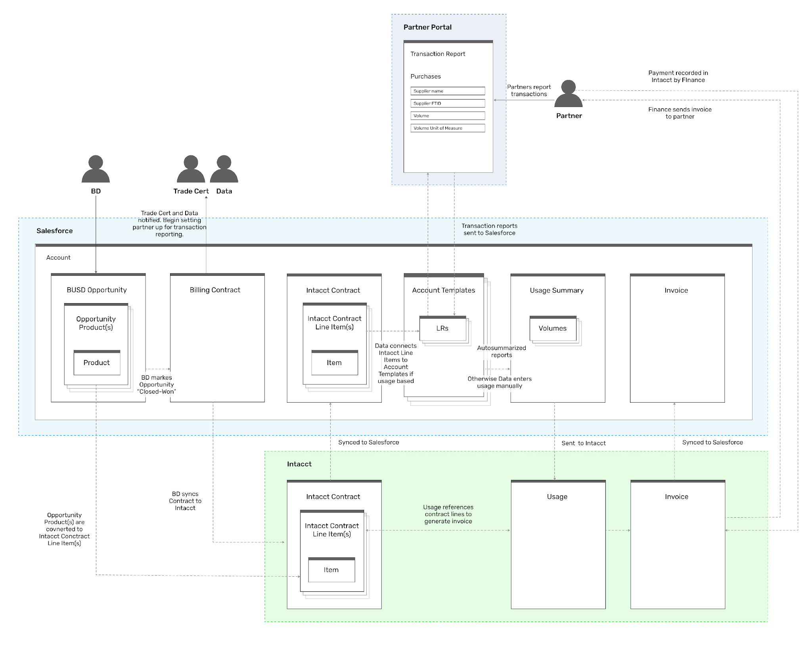Click the 'Transaction reports sent to Salesforce' label

(489, 229)
